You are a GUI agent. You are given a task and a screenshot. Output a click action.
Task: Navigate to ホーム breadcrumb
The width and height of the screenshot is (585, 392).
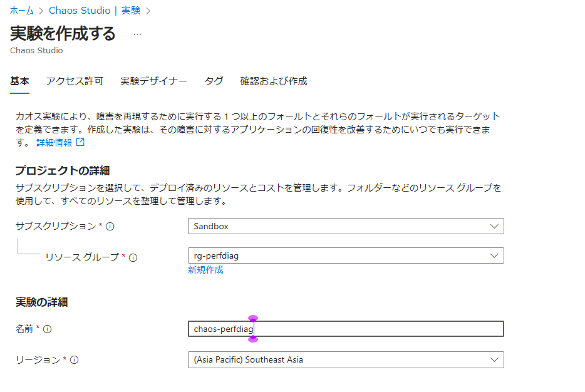[x=22, y=11]
